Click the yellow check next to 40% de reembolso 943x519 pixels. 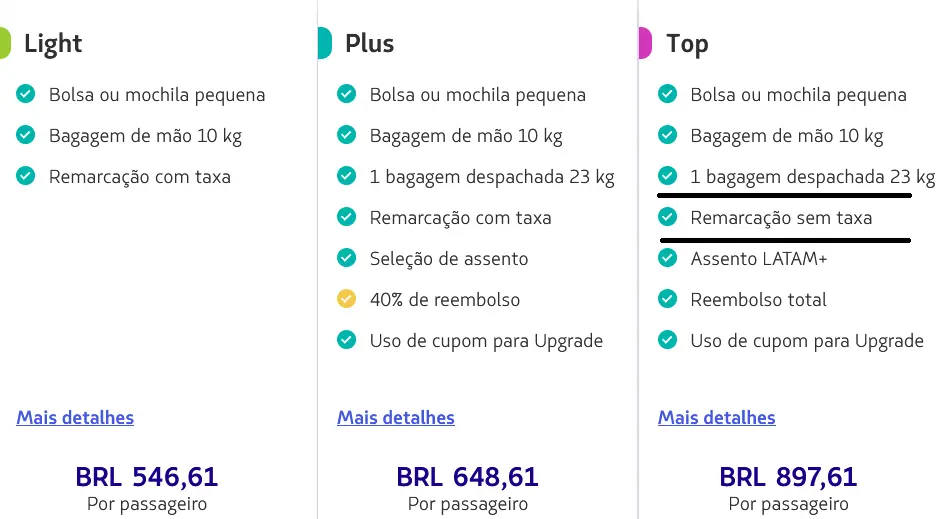346,299
